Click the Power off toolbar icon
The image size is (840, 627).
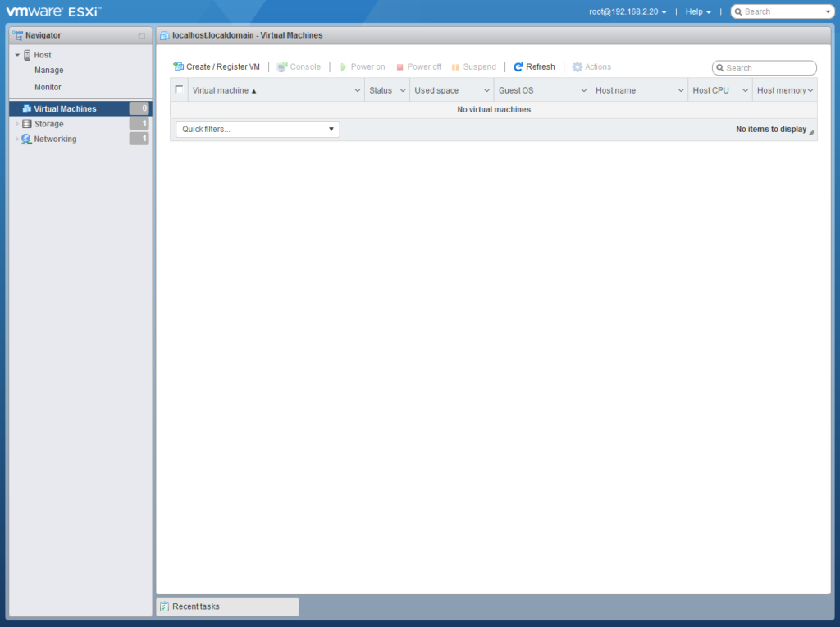click(401, 66)
